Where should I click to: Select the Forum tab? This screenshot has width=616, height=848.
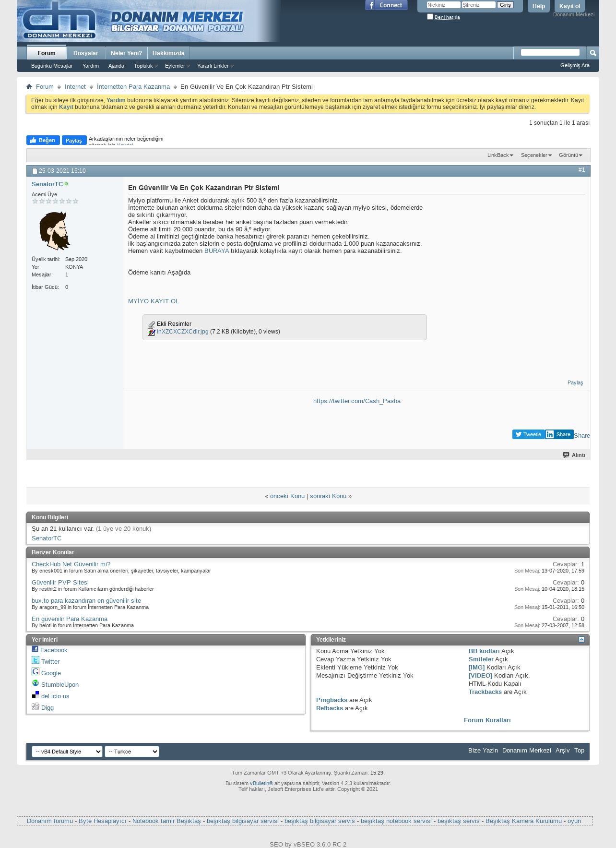pos(47,53)
